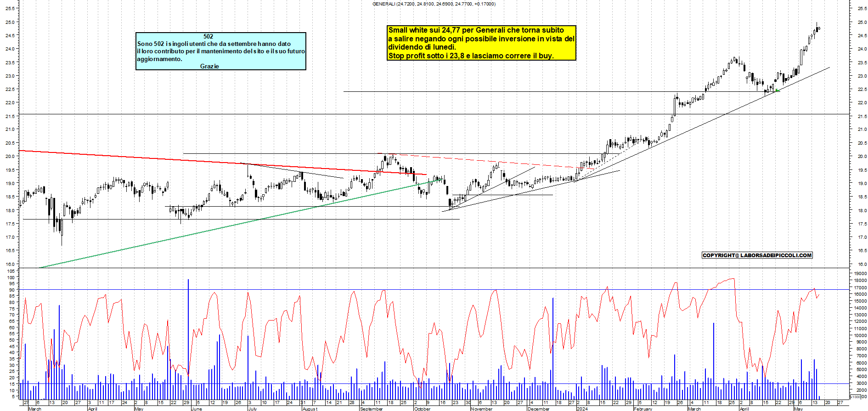The height and width of the screenshot is (411, 868).
Task: Select the line 'Small white sui 24,77 per Generali'
Action: tap(476, 30)
